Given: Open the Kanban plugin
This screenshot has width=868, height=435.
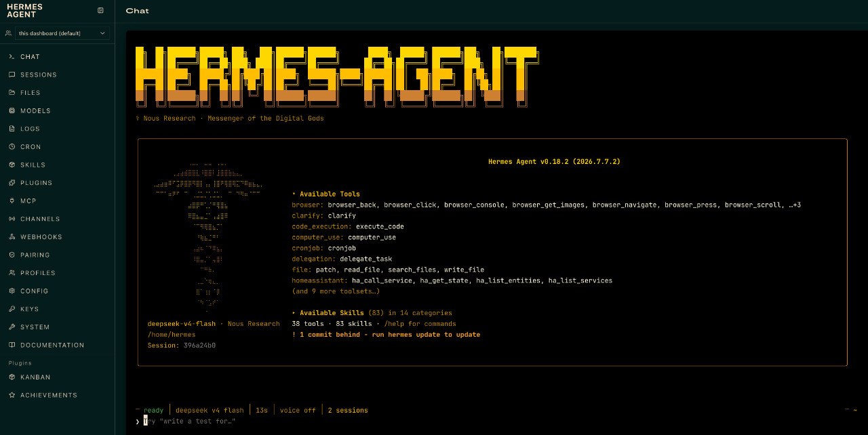Looking at the screenshot, I should (58, 377).
